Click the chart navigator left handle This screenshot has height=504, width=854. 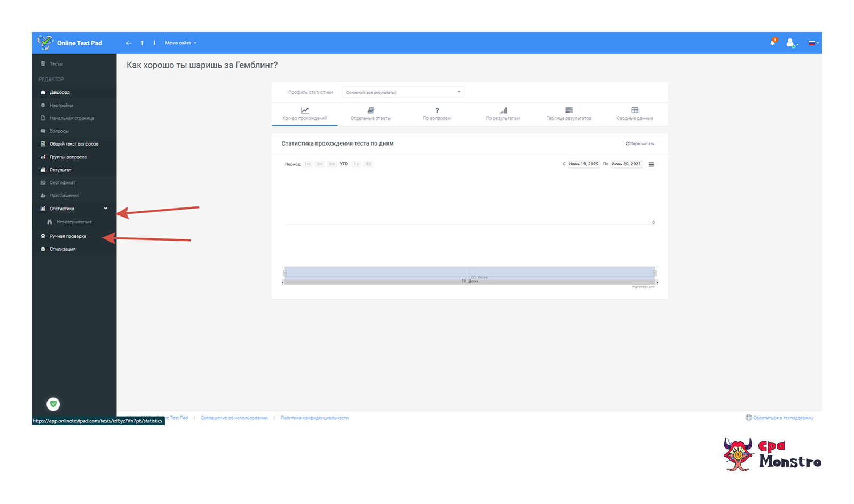pos(284,273)
